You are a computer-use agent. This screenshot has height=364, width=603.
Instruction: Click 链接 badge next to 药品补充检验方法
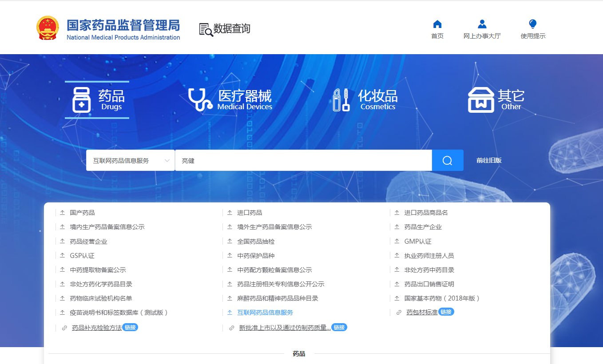pos(130,327)
